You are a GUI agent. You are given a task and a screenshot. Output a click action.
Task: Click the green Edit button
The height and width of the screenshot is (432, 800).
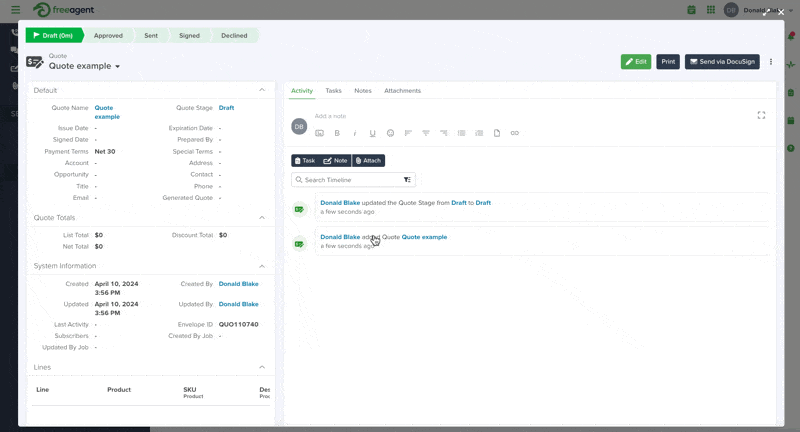coord(636,62)
